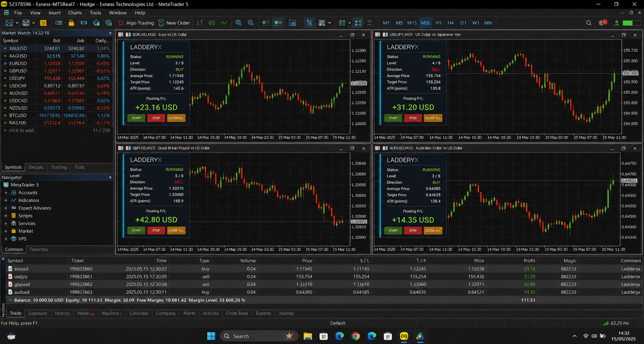Select BTCUSD row in Market Watch
This screenshot has height=344, width=644.
point(57,116)
